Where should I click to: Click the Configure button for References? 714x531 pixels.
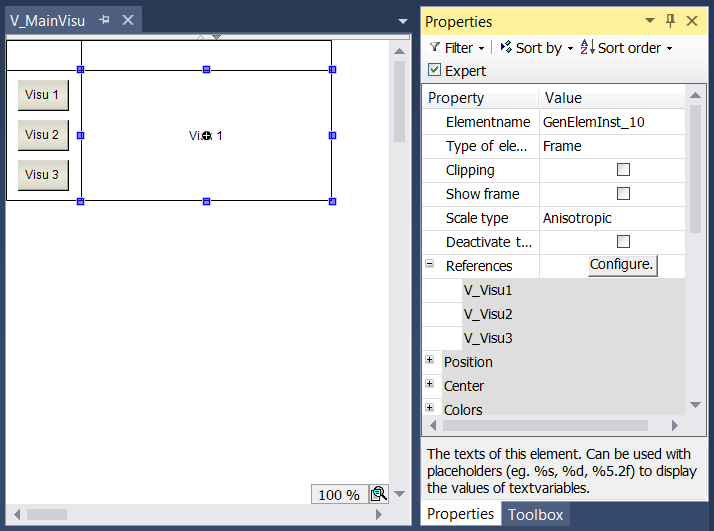click(x=622, y=265)
